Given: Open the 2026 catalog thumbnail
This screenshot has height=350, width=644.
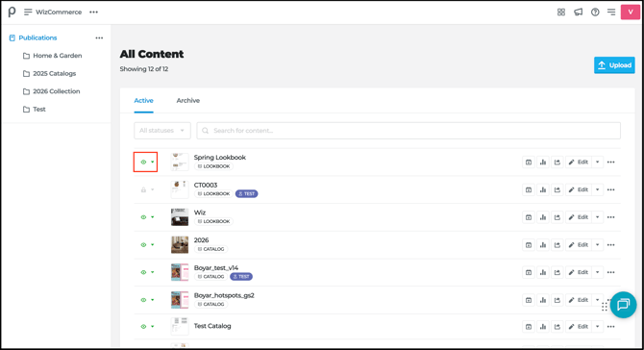Looking at the screenshot, I should tap(180, 245).
